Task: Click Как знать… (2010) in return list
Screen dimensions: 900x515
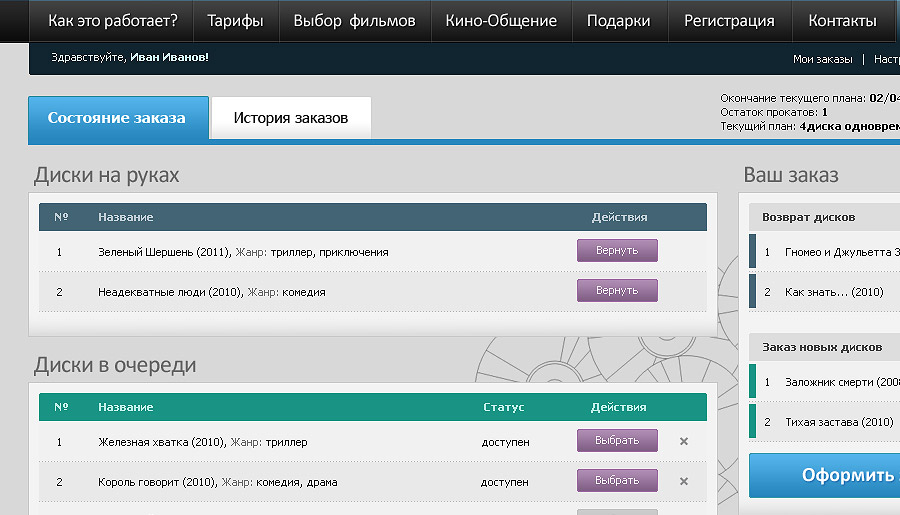Action: 834,292
